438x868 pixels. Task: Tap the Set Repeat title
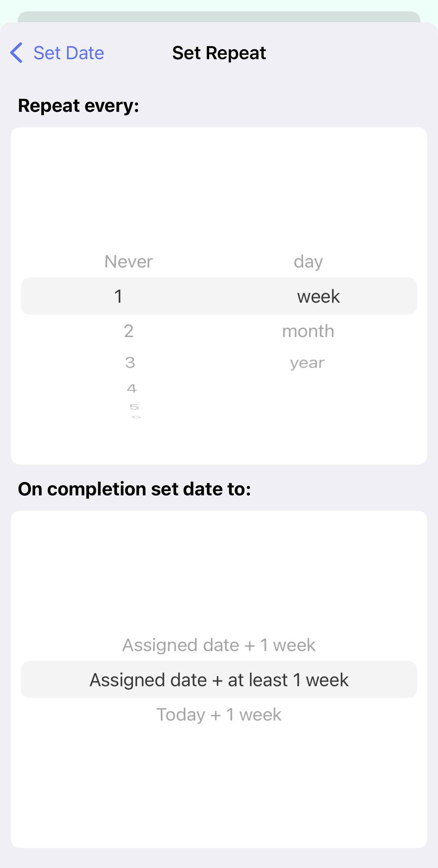coord(219,53)
